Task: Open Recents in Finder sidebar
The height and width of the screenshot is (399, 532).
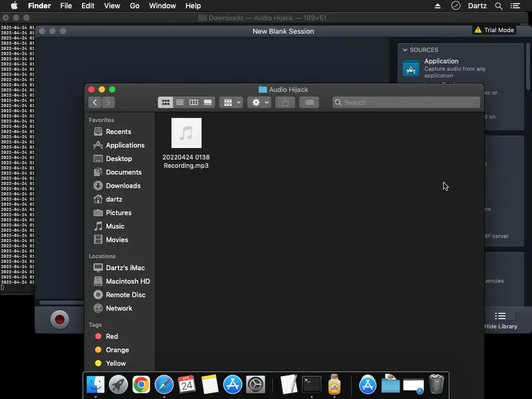Action: [x=118, y=131]
